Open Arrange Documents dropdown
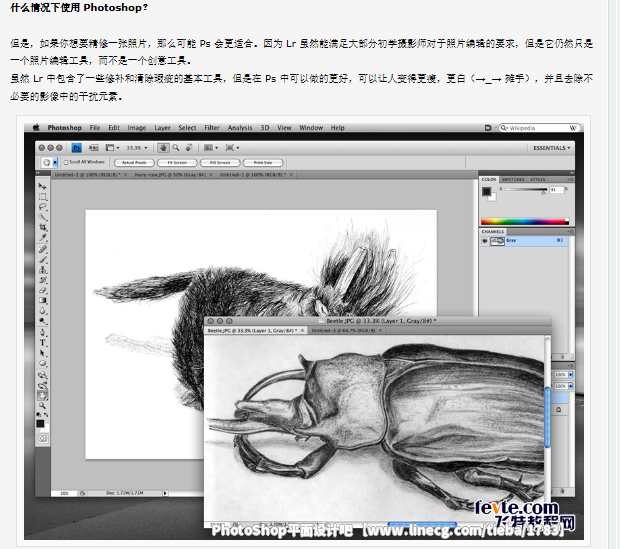The width and height of the screenshot is (620, 549). (211, 148)
